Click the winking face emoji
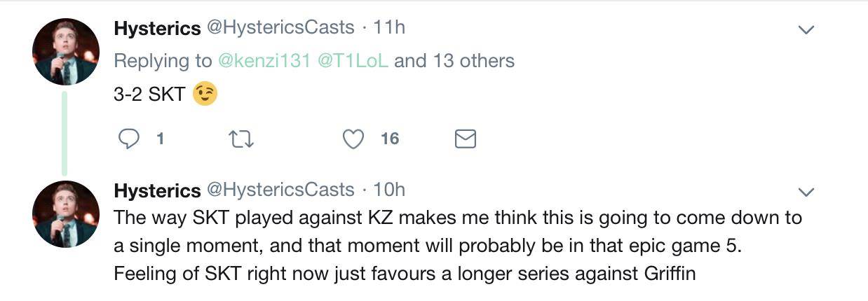This screenshot has width=868, height=301. (x=204, y=94)
